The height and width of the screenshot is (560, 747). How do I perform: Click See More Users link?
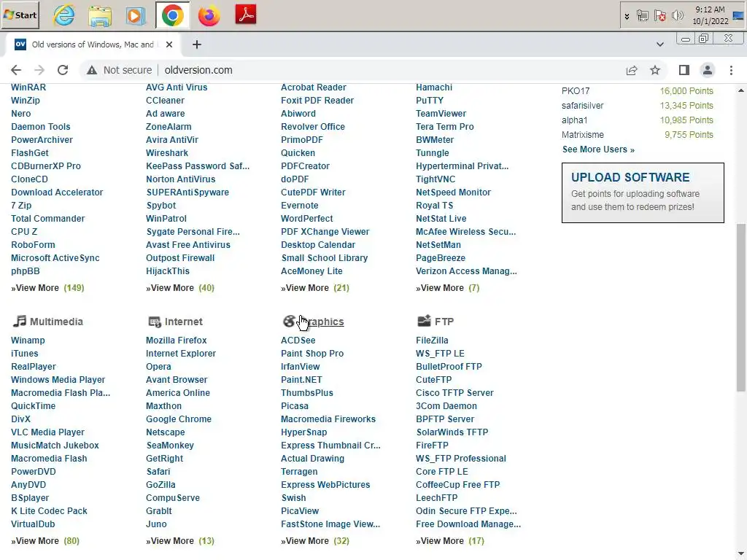[598, 149]
